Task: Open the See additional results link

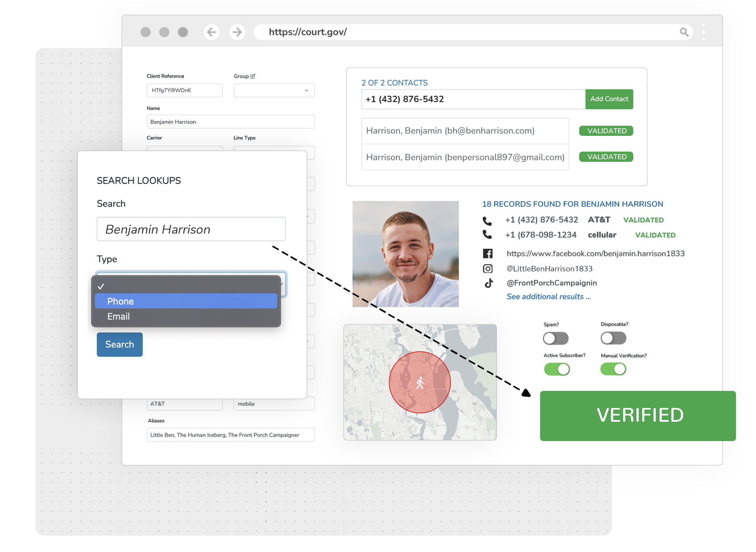Action: 549,297
